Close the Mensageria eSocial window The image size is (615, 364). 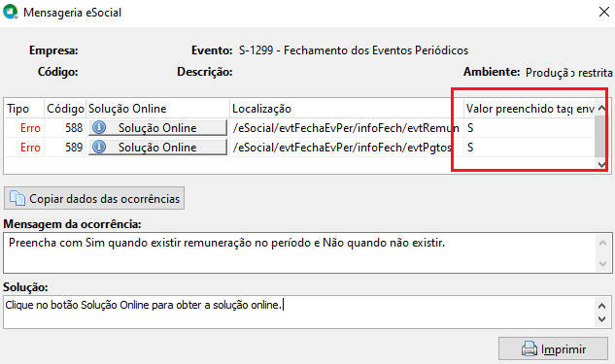[604, 13]
